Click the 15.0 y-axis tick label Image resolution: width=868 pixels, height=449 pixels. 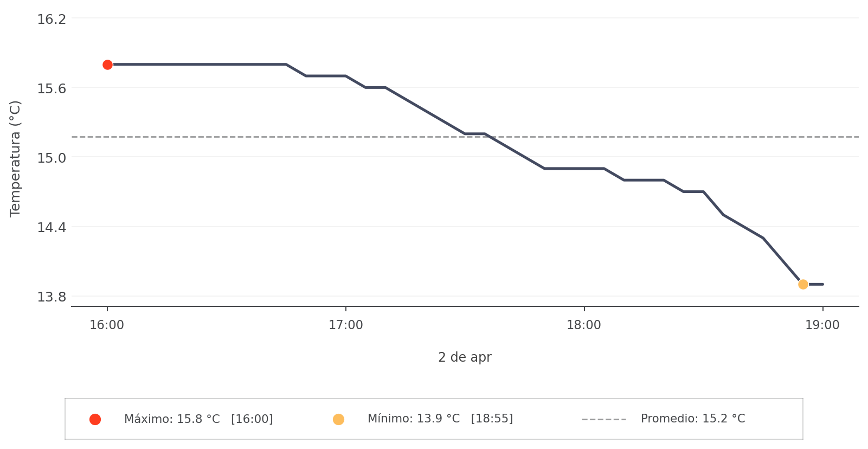pyautogui.click(x=52, y=158)
